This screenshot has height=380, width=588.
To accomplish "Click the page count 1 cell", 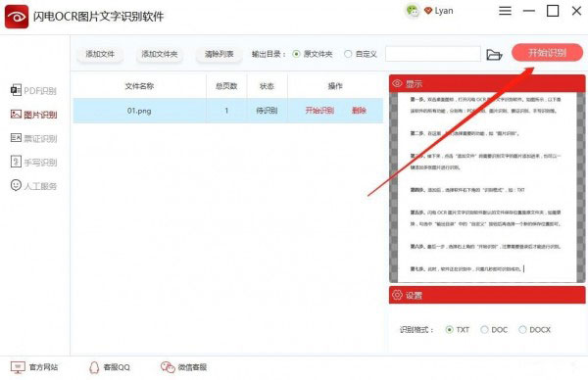I will 226,111.
